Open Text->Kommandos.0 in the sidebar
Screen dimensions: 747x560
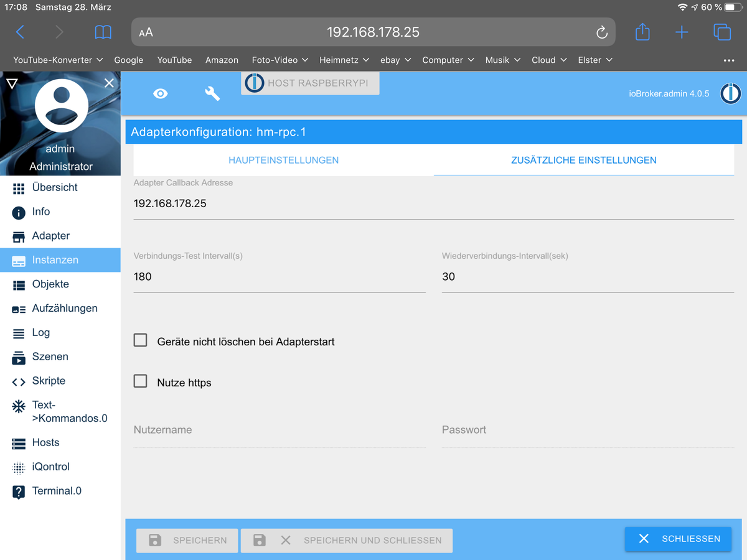pos(60,411)
